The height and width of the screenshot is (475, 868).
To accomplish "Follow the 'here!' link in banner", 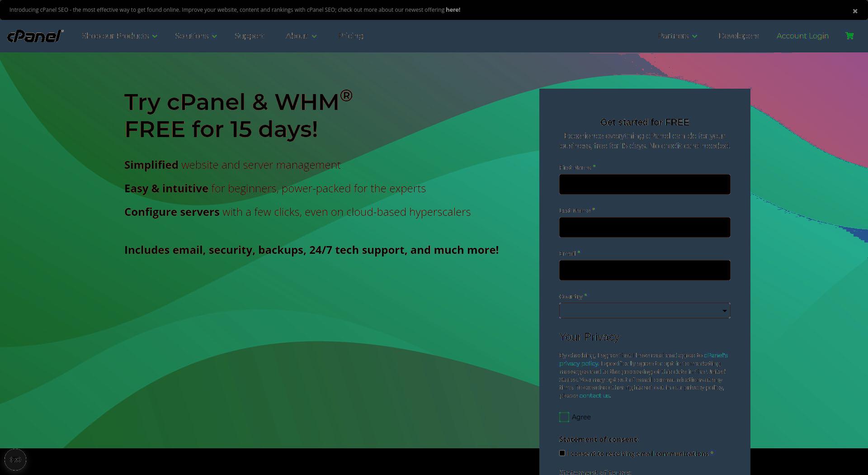I will 453,9.
